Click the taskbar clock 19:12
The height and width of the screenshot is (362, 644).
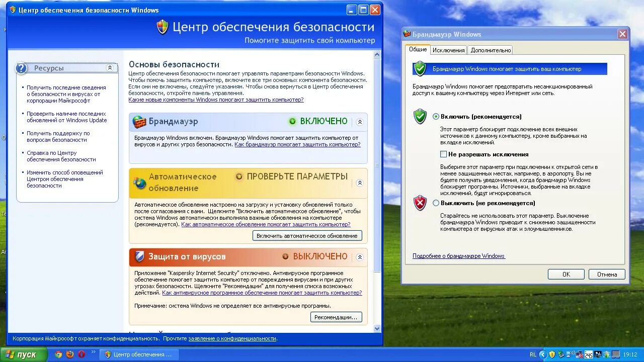[x=630, y=354]
